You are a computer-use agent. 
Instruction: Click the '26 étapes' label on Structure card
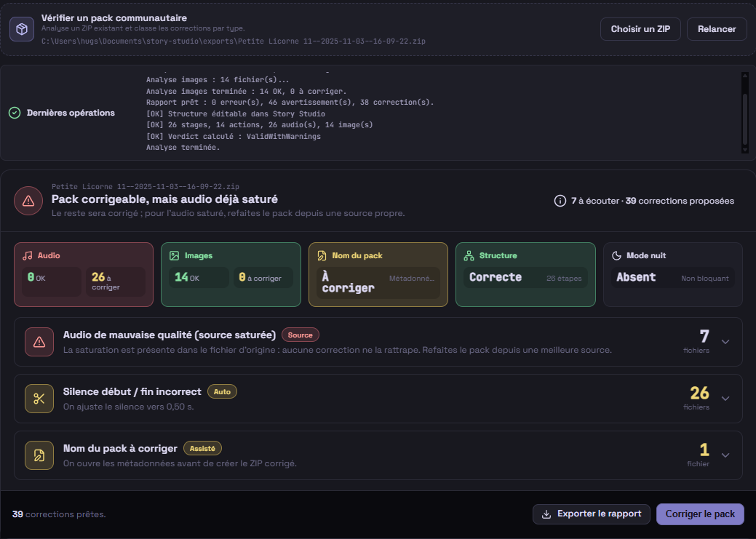(564, 278)
